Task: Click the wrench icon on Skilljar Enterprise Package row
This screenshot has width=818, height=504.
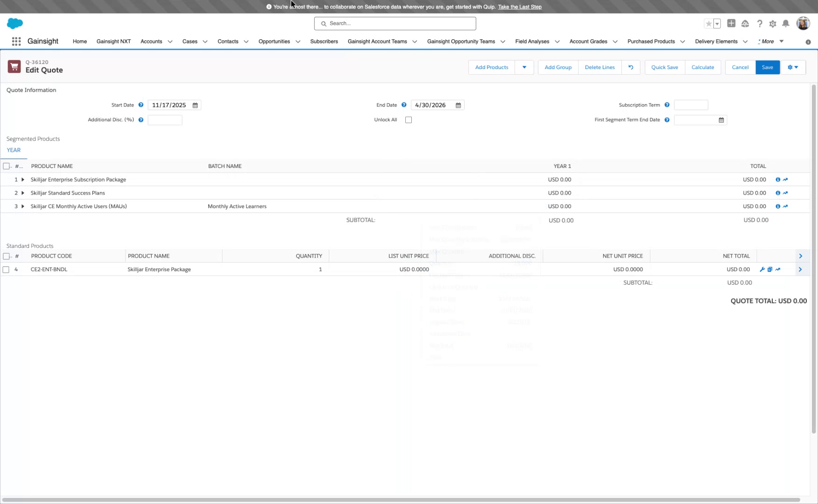Action: 762,269
